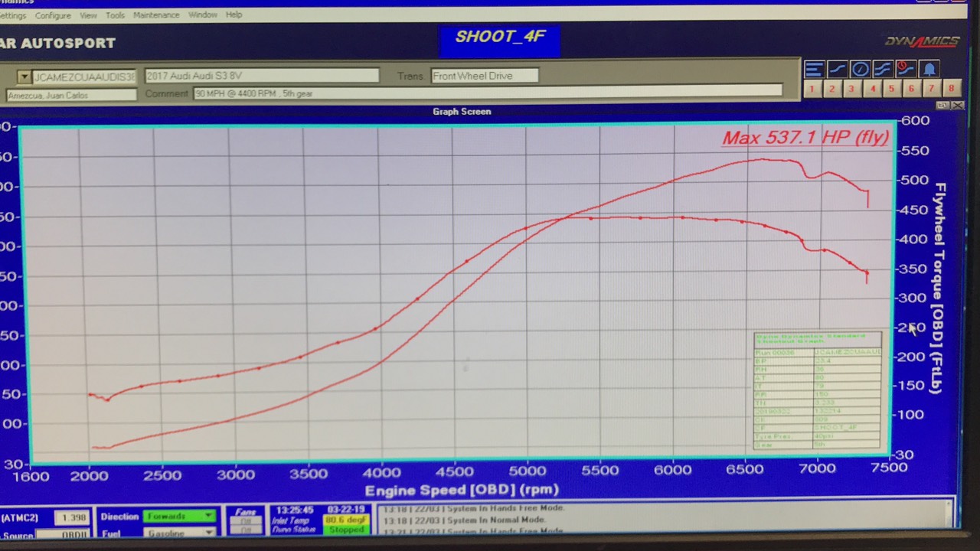The image size is (980, 551).
Task: Click the graph legend info box
Action: point(818,390)
